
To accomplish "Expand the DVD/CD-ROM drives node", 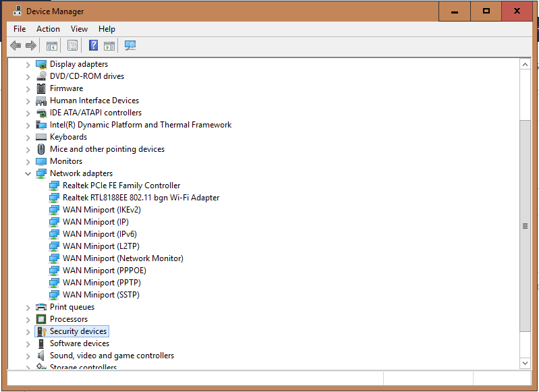I will tap(28, 76).
